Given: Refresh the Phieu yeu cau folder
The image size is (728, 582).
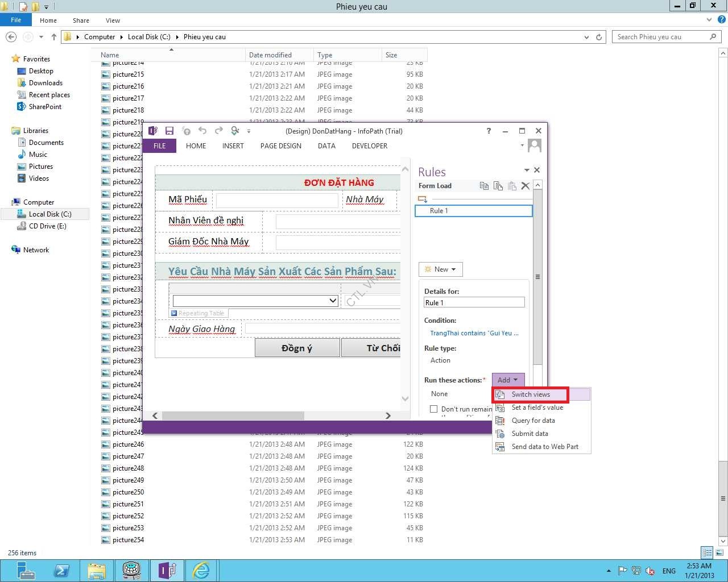Looking at the screenshot, I should [x=599, y=37].
